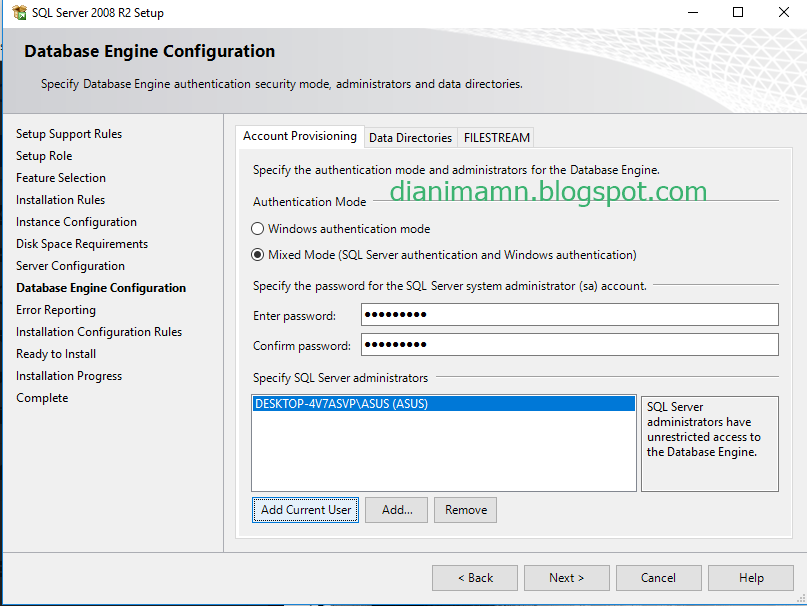Select Setup Support Rules in sidebar
807x606 pixels.
[68, 133]
